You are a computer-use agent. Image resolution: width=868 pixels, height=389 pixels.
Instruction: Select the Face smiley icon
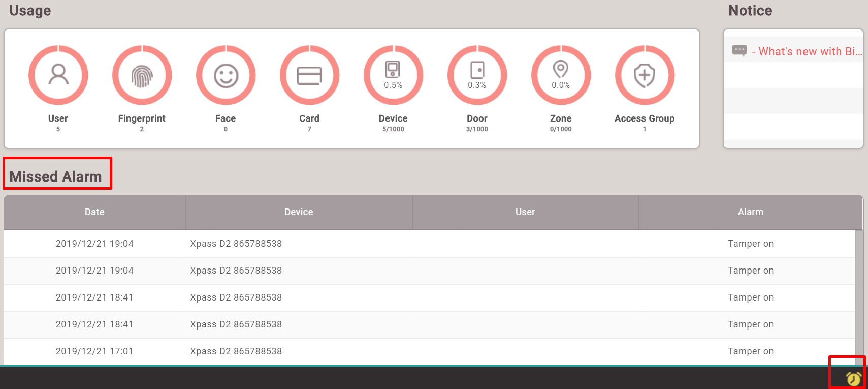pyautogui.click(x=226, y=75)
